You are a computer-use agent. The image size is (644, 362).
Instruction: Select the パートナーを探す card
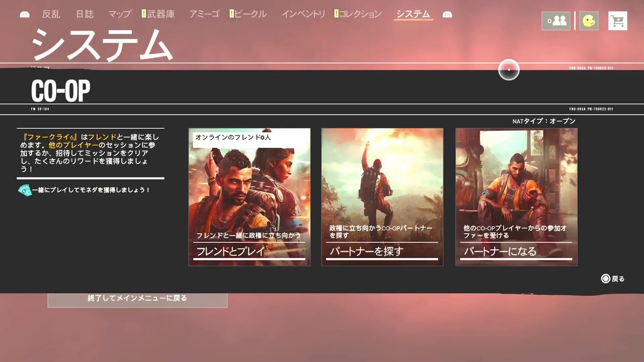click(x=382, y=197)
